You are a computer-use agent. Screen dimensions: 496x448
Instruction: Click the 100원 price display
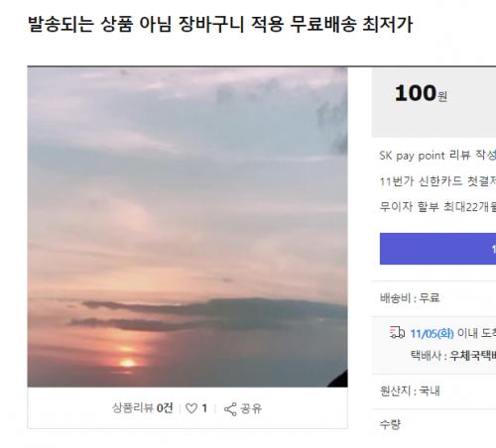pyautogui.click(x=421, y=93)
